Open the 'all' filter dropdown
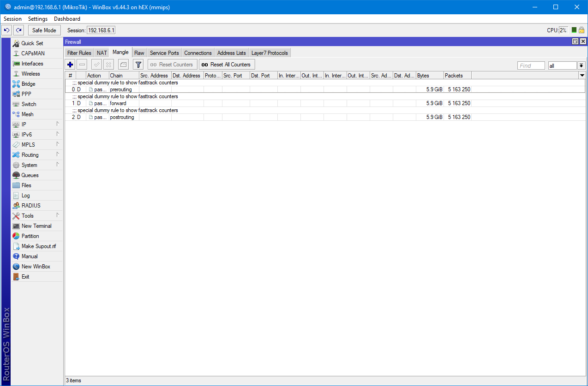Image resolution: width=588 pixels, height=386 pixels. tap(582, 65)
